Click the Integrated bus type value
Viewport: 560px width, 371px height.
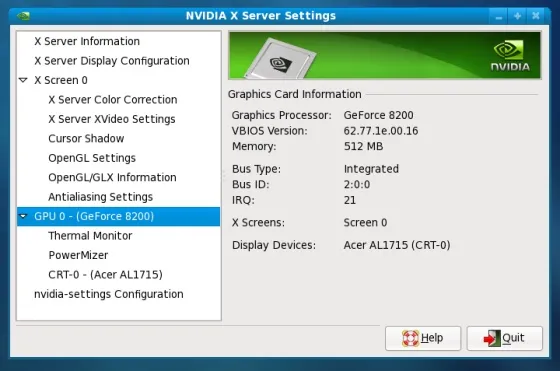pos(371,169)
